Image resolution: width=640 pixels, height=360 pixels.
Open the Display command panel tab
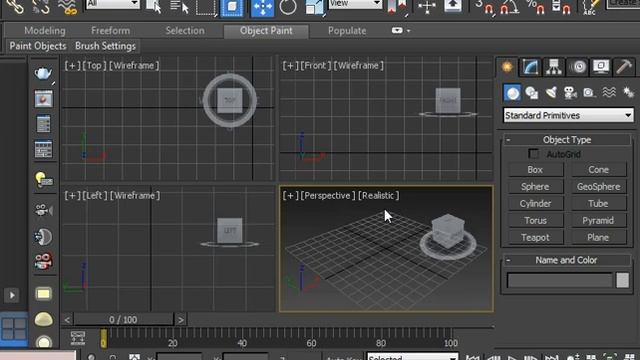pos(601,67)
